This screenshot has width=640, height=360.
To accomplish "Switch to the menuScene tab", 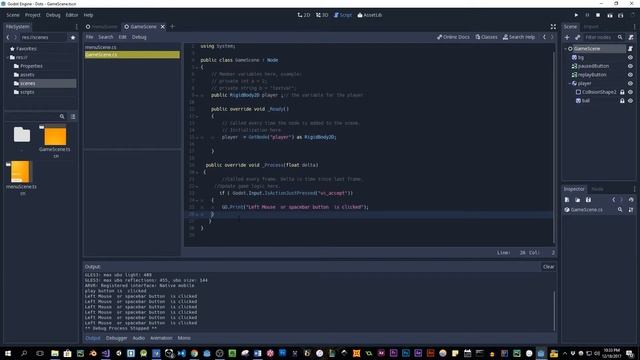I will click(101, 27).
